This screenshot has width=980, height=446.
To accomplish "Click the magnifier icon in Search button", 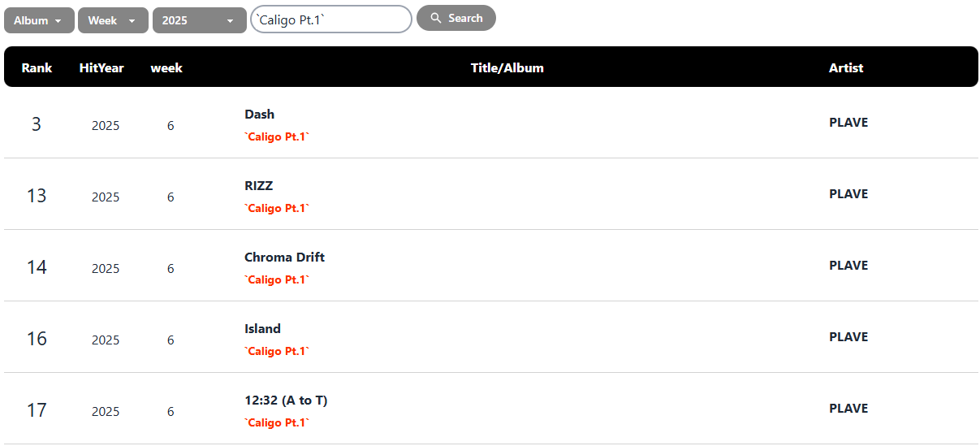I will [x=436, y=18].
